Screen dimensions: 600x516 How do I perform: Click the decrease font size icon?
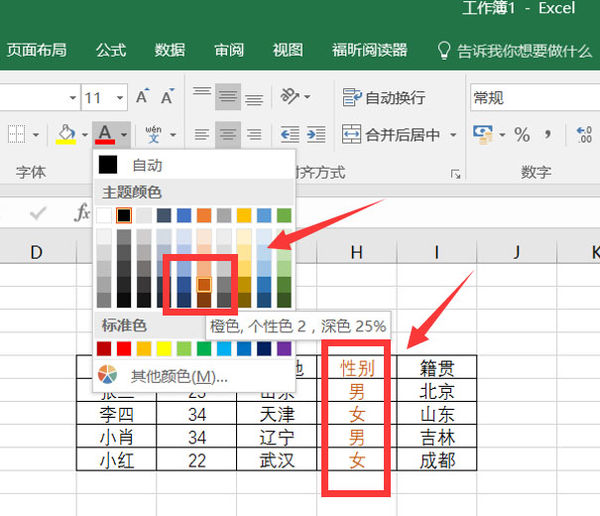pos(166,97)
